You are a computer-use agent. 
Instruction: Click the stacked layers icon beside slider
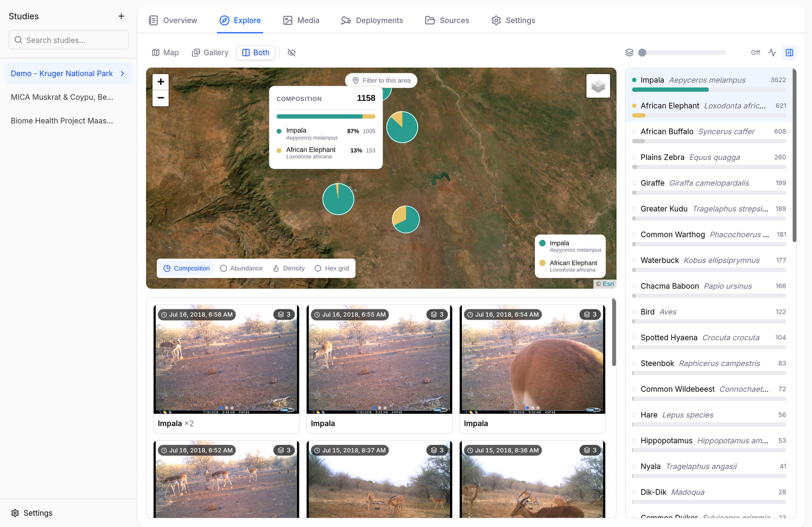click(629, 53)
